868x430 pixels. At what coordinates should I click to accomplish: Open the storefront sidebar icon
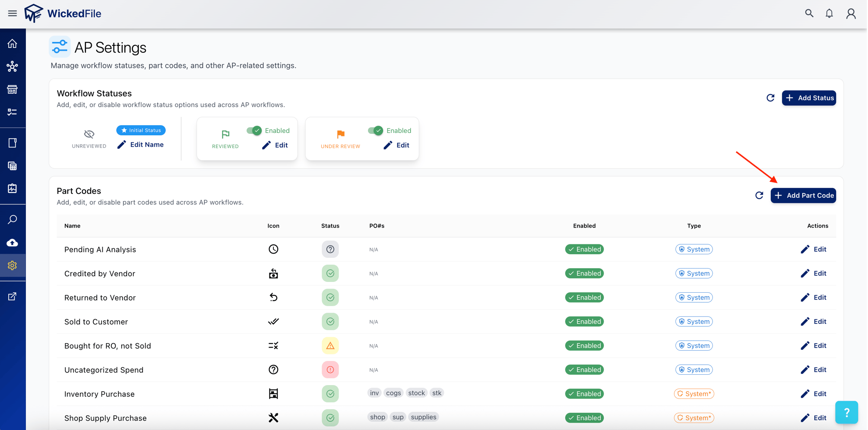coord(13,89)
